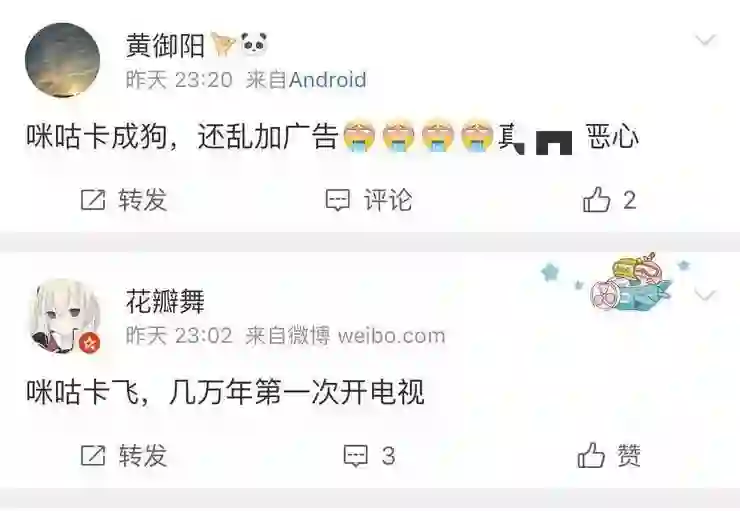The width and height of the screenshot is (740, 511).
Task: Tap 来自Android source text
Action: [306, 80]
